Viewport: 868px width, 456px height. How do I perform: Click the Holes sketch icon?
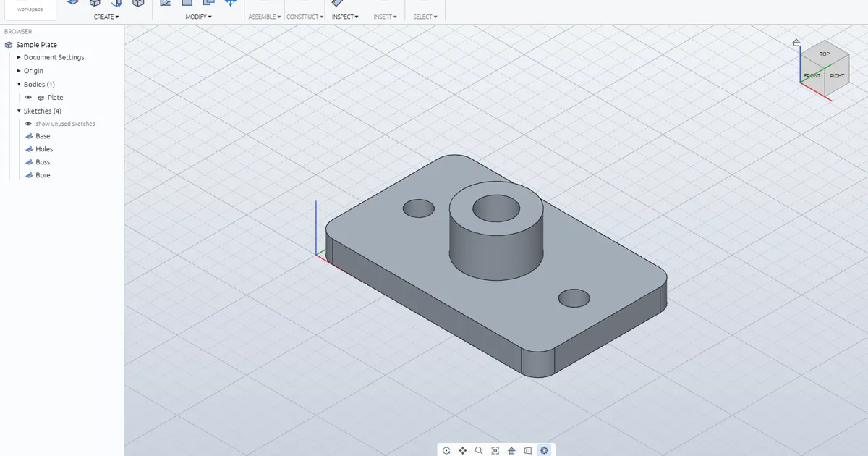pyautogui.click(x=29, y=149)
